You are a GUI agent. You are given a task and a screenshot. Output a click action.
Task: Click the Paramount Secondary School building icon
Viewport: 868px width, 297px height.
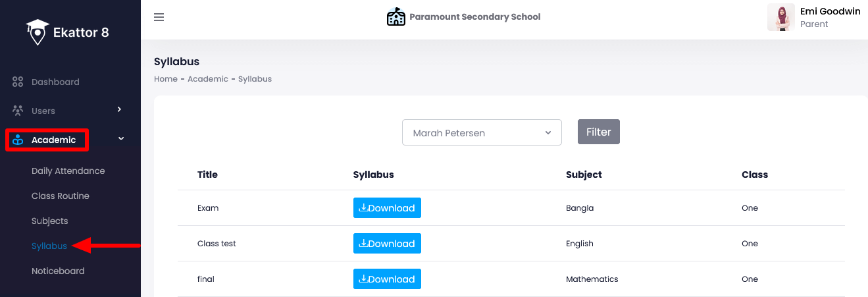pos(396,17)
